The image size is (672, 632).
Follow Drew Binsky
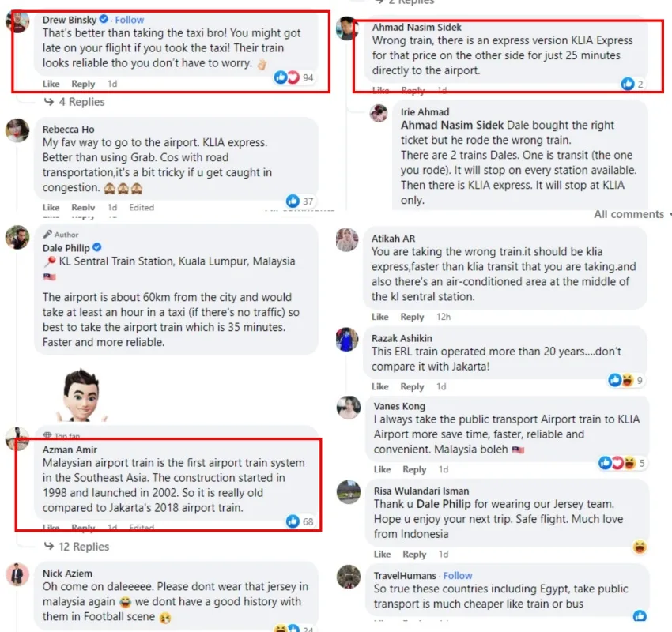click(x=130, y=20)
